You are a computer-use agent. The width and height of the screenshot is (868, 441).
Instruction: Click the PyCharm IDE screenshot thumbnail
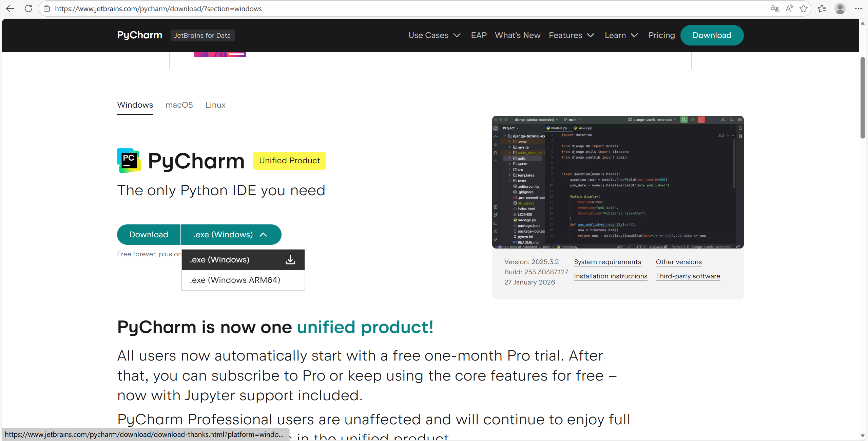coord(617,182)
